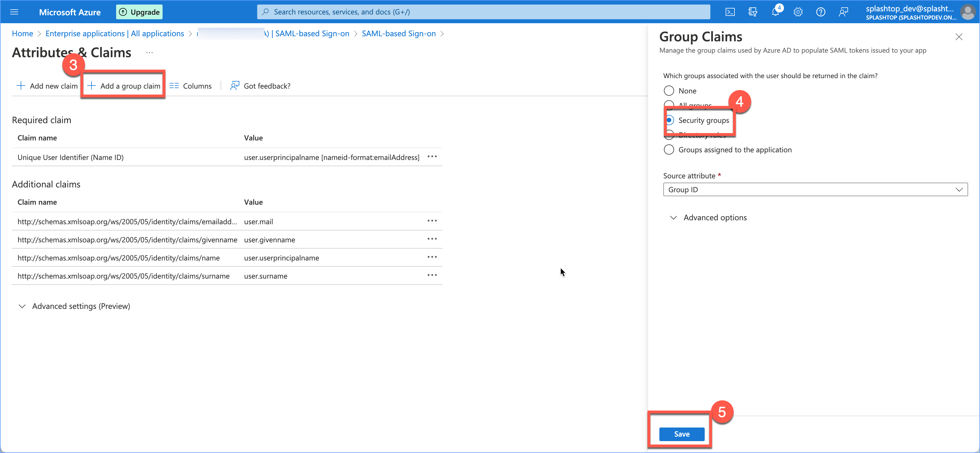Open ellipsis menu for user.surname claim
This screenshot has width=980, height=453.
click(x=432, y=275)
